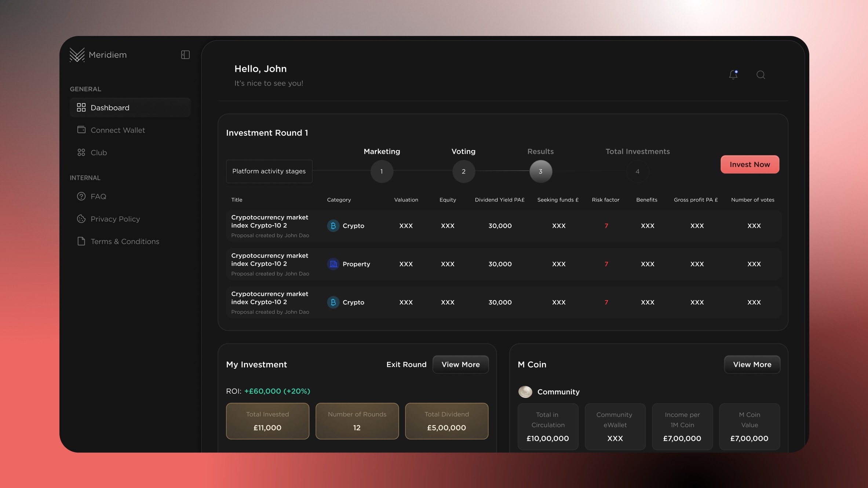Open notifications bell icon

733,74
